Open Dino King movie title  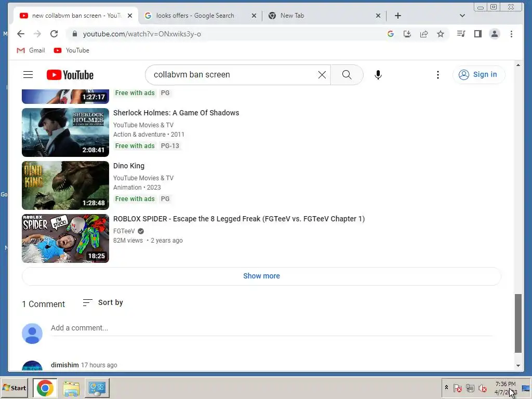coord(129,166)
